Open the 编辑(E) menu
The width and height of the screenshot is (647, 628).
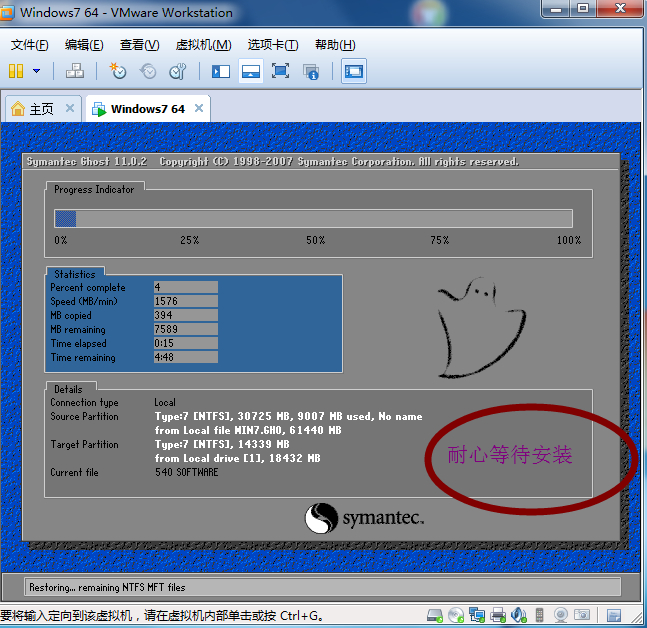click(x=84, y=45)
